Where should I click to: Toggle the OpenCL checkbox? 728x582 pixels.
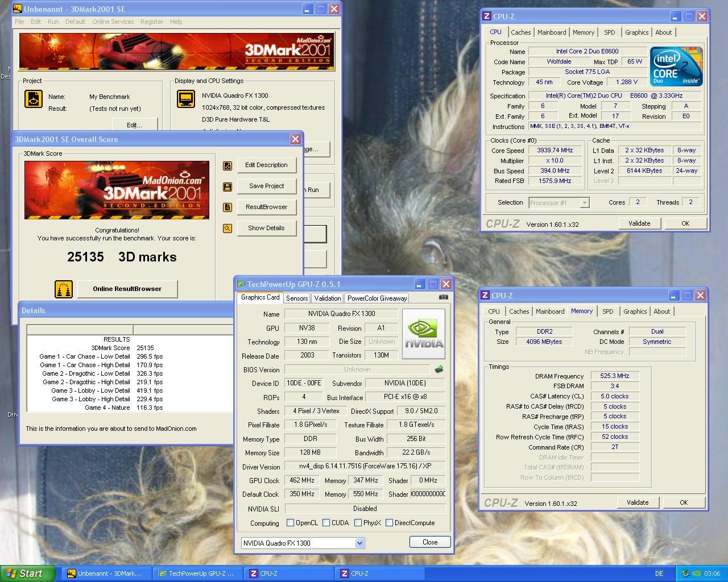coord(291,523)
